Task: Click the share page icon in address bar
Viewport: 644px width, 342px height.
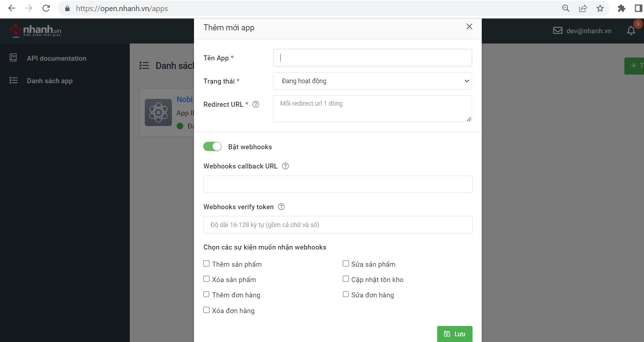Action: [583, 8]
